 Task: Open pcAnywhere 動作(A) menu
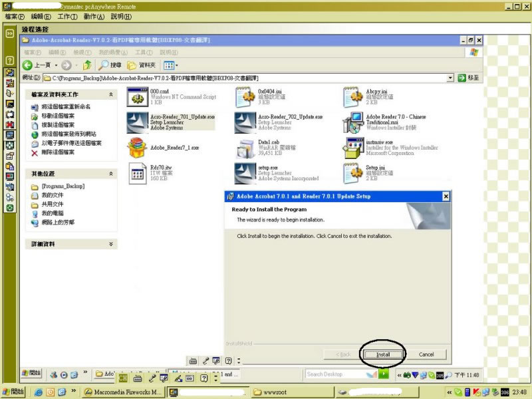pos(94,17)
